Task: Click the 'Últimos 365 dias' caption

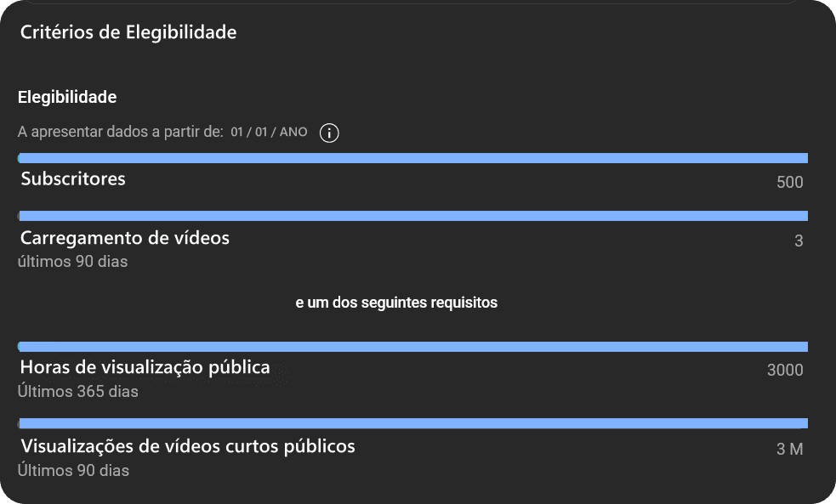Action: coord(78,392)
